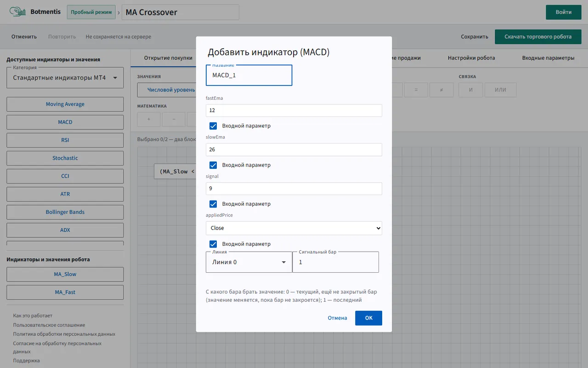Click the Сохранить button
Viewport: 588px width, 368px height.
(x=475, y=37)
